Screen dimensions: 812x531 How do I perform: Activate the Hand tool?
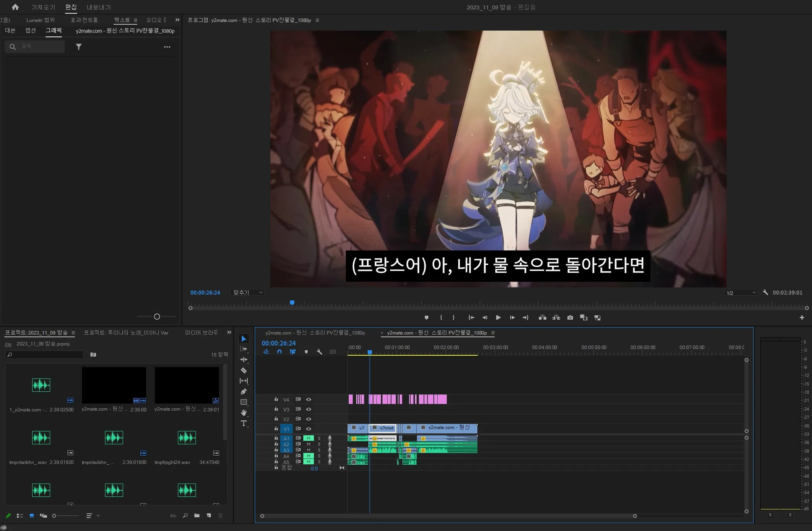[x=244, y=413]
